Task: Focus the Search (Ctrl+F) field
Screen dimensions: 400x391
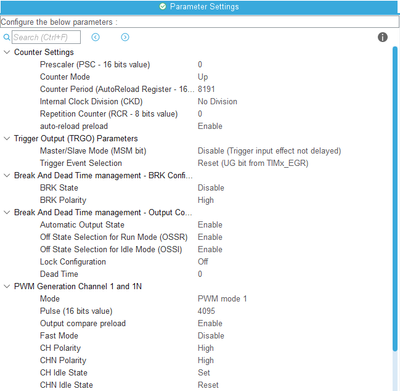Action: (46, 37)
